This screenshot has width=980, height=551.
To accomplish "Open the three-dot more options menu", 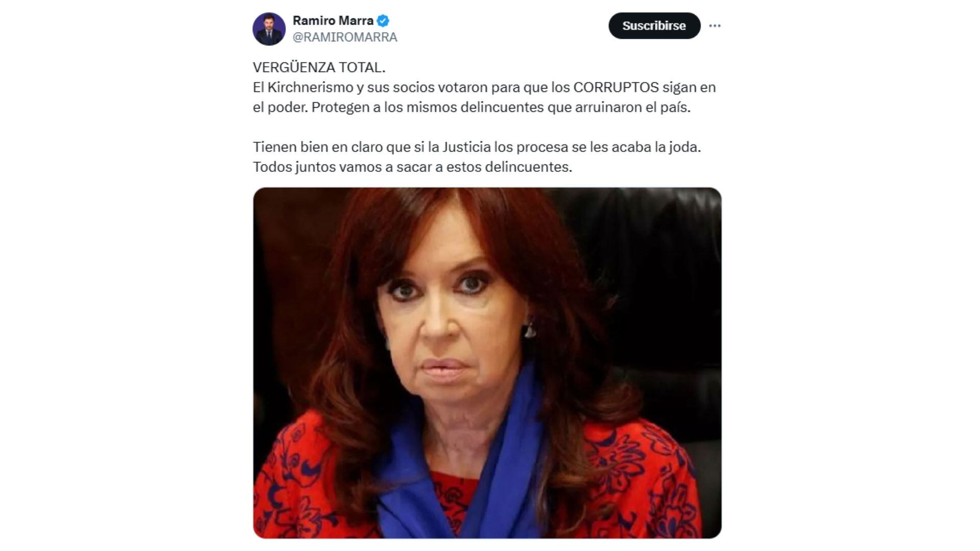I will [x=715, y=26].
